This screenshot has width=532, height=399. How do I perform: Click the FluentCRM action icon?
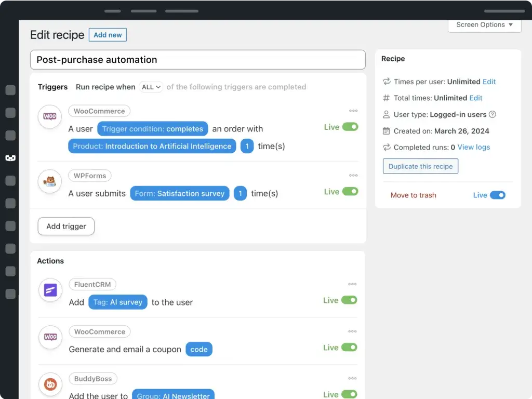50,290
